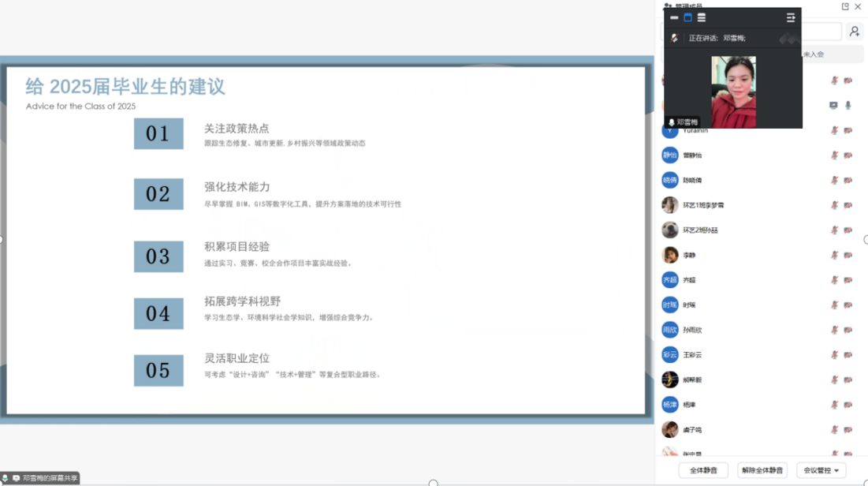868x486 pixels.
Task: Open floating video window side menu icon
Action: [x=791, y=17]
